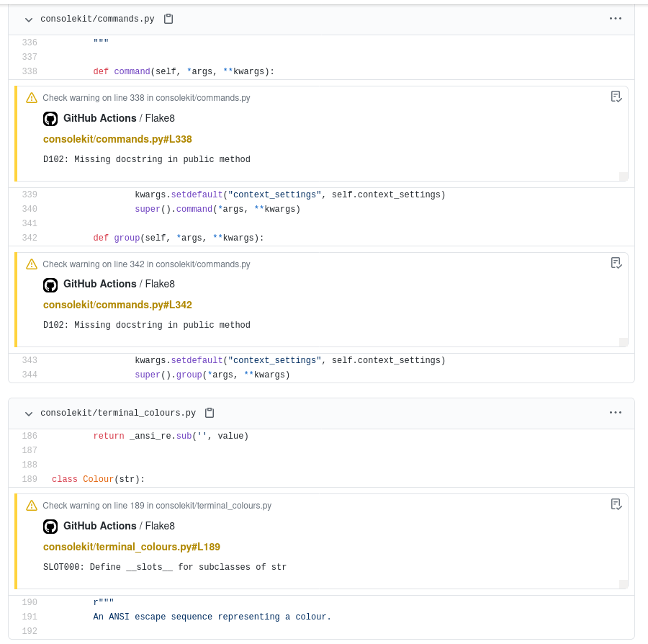
Task: Click annotation details icon for line 342 warning
Action: click(616, 263)
